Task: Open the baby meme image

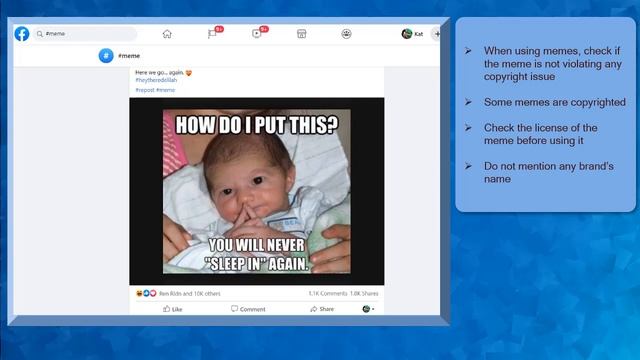Action: click(x=257, y=191)
